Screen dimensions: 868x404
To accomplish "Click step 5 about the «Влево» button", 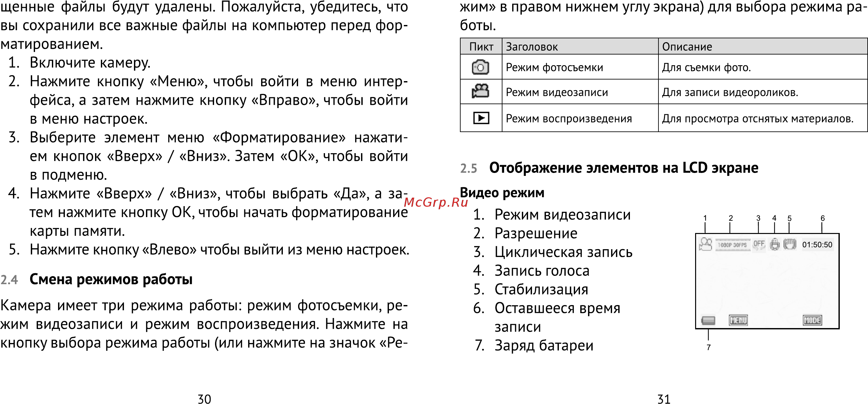I will 209,250.
